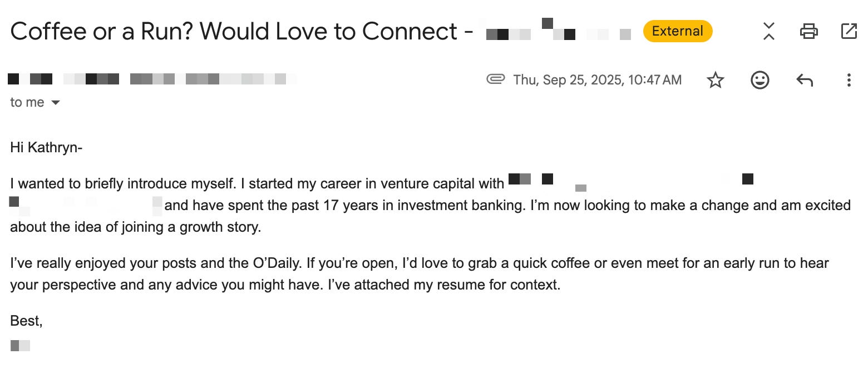This screenshot has width=868, height=379.
Task: Click the "Hi Kathryn-" greeting line
Action: pos(46,148)
